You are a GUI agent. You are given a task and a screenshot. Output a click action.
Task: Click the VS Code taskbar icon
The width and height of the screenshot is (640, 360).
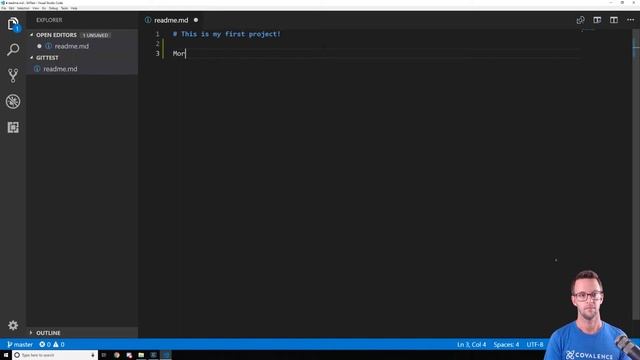(x=166, y=355)
